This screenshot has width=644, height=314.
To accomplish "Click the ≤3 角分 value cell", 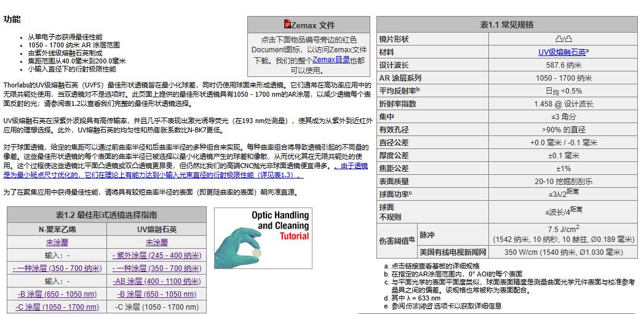I will [563, 117].
